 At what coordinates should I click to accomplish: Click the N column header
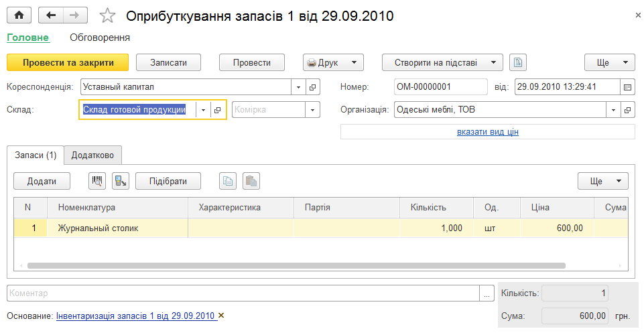point(30,207)
